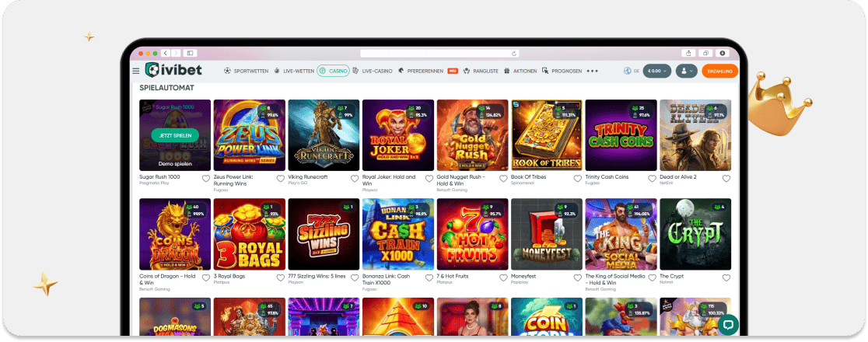The width and height of the screenshot is (868, 342).
Task: Open the 777 Sizzling Wins thumbnail
Action: click(x=324, y=234)
